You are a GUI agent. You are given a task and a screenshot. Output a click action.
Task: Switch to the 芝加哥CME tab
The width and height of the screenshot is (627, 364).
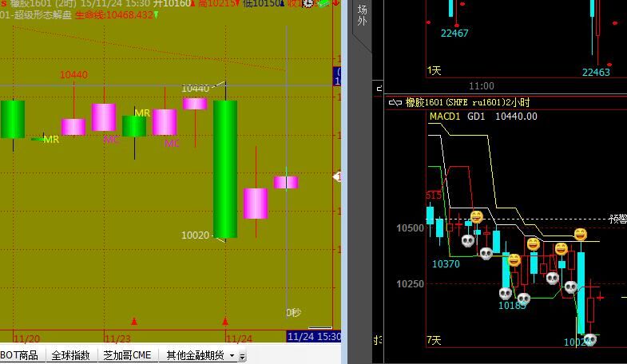point(126,355)
